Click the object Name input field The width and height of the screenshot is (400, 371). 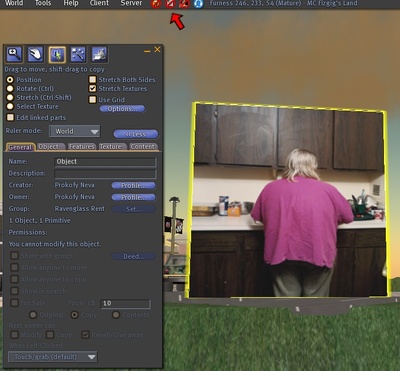pyautogui.click(x=105, y=162)
